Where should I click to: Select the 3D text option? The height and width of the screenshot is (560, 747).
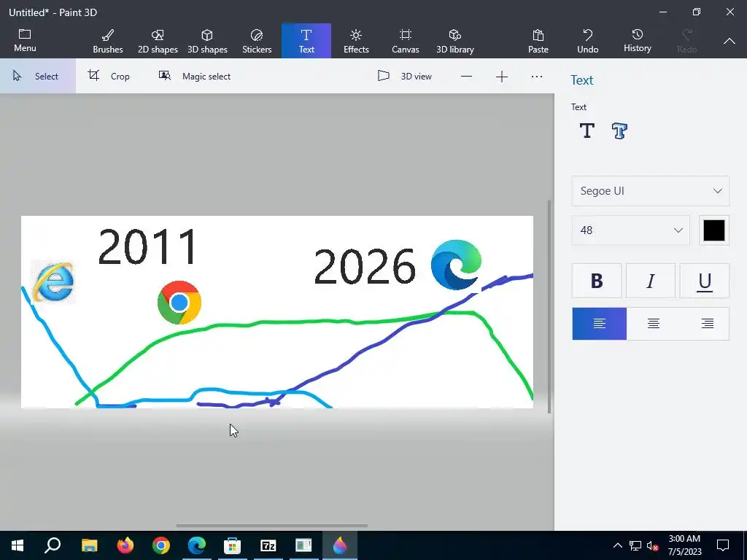(x=619, y=131)
